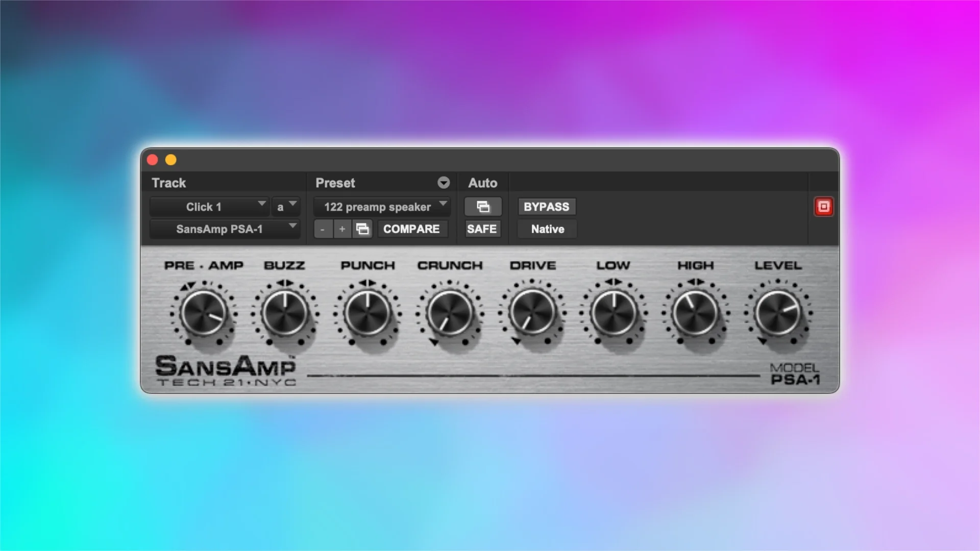Click the LEVEL knob
Viewport: 980px width, 551px height.
(x=778, y=314)
